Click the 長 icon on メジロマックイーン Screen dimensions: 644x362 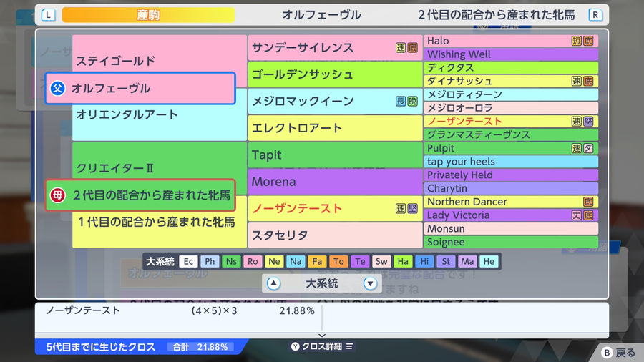401,102
